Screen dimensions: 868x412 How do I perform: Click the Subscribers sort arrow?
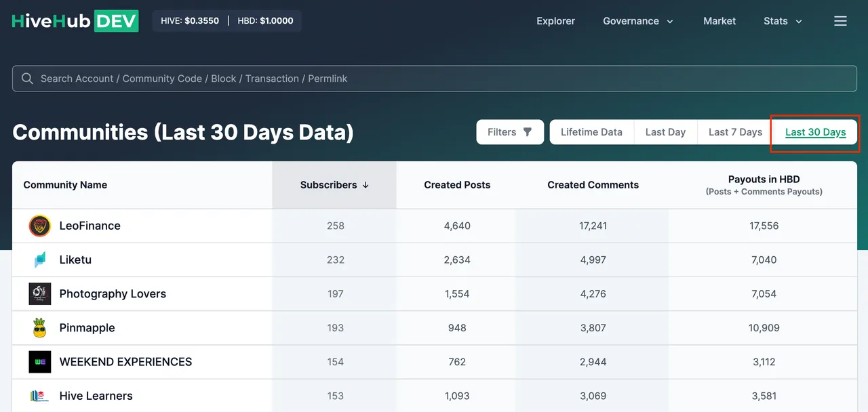[366, 185]
